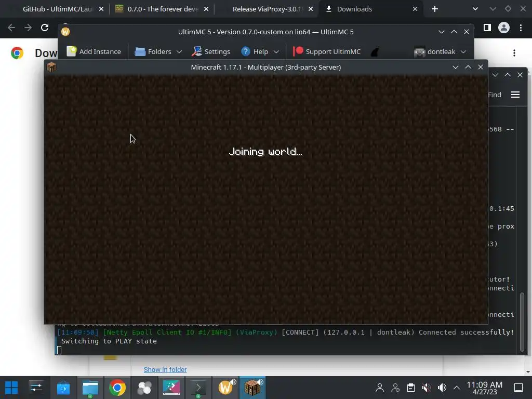This screenshot has width=532, height=399.
Task: Switch to the GitHub UltimMC browser tab
Action: [x=58, y=9]
